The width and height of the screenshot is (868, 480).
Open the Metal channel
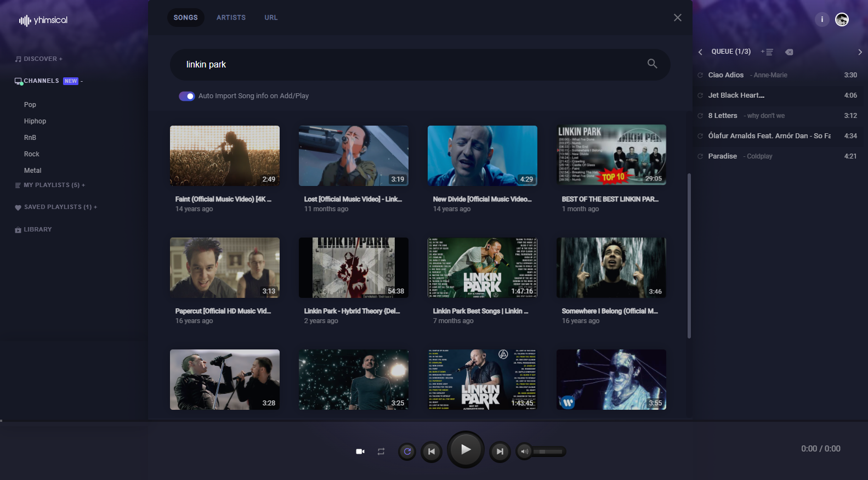(x=33, y=171)
